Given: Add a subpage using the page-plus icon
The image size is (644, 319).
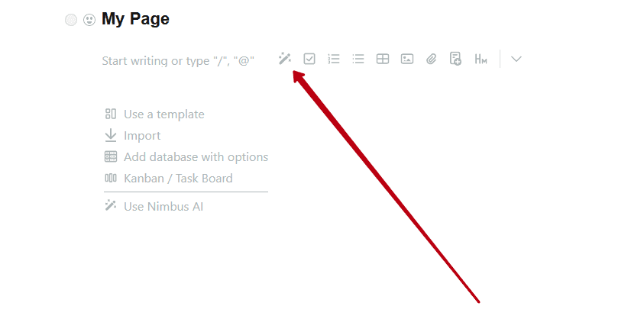Looking at the screenshot, I should tap(455, 59).
